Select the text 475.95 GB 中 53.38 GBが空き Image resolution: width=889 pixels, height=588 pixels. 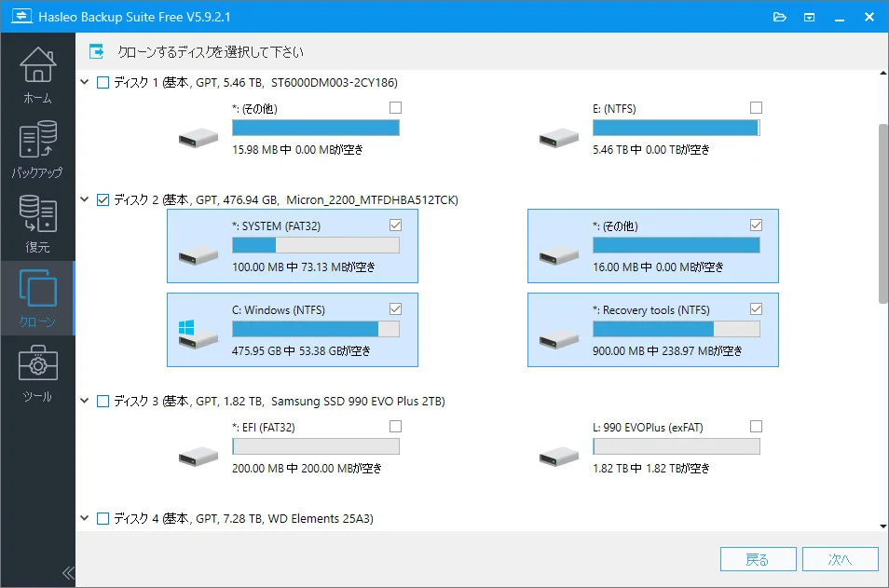[x=301, y=351]
